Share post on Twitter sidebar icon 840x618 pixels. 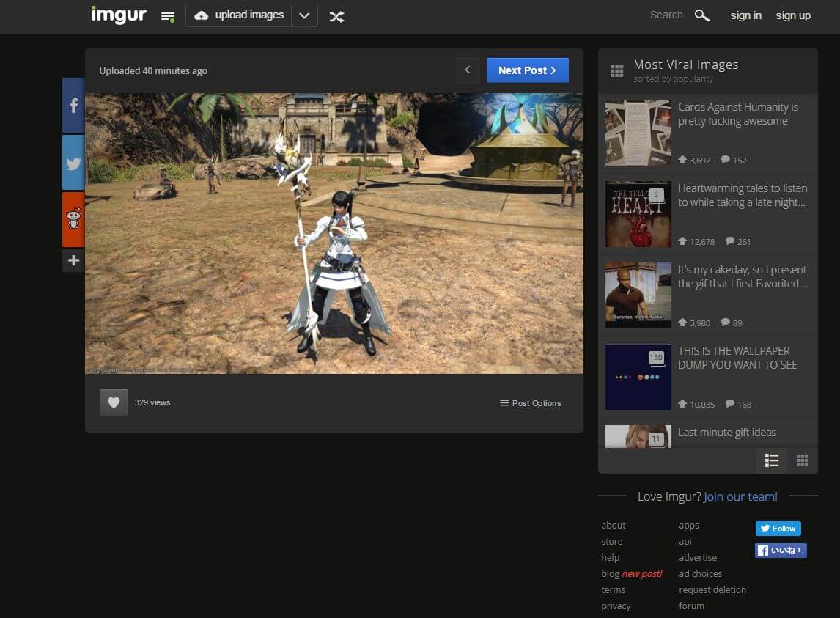[x=73, y=163]
